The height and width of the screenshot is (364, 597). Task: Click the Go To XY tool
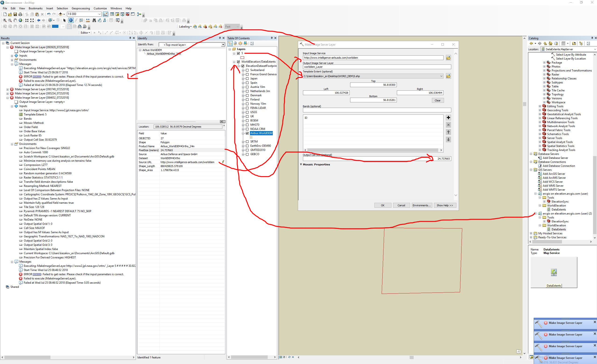tap(105, 20)
